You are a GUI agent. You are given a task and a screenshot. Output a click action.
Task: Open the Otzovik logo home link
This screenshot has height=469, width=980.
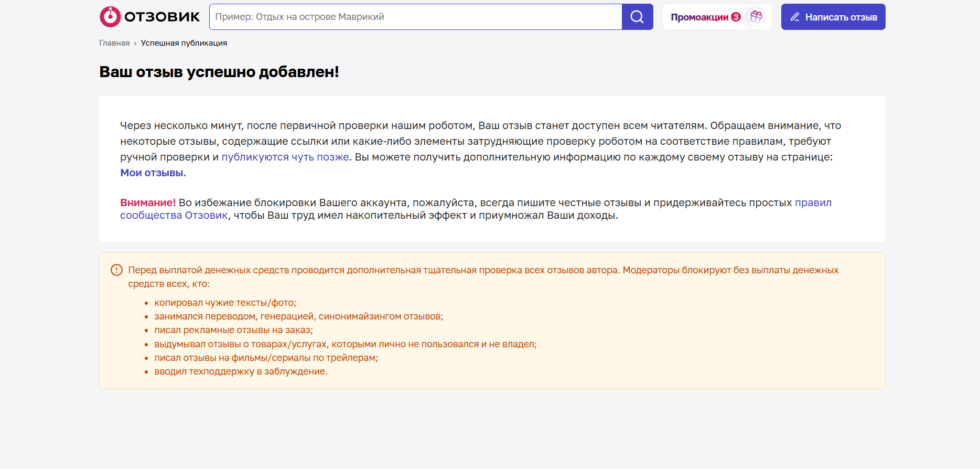coord(149,17)
